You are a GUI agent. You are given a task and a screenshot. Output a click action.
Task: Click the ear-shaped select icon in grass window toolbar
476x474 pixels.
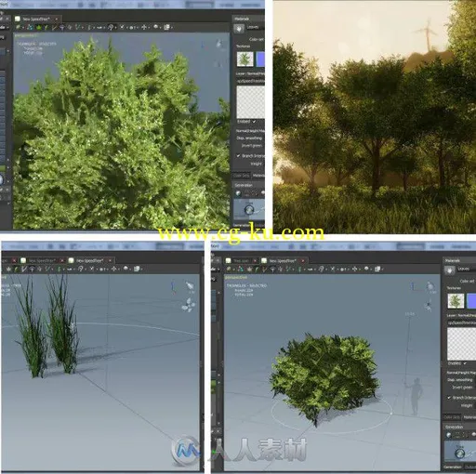(x=81, y=269)
